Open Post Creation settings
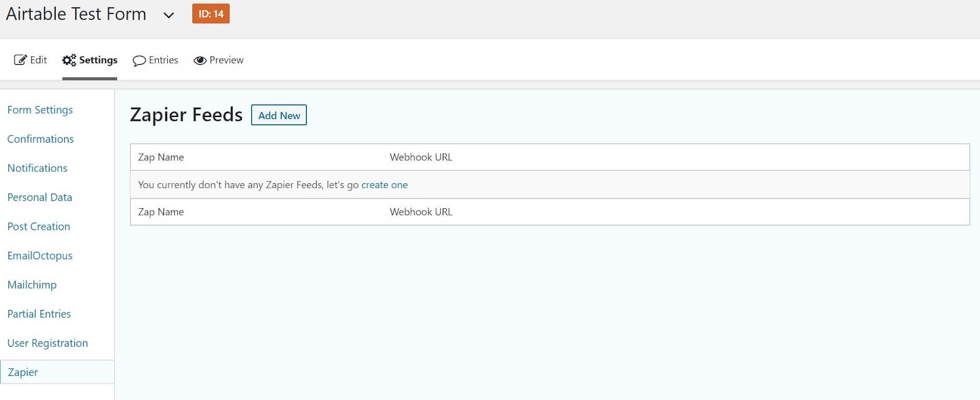The width and height of the screenshot is (980, 400). [39, 226]
